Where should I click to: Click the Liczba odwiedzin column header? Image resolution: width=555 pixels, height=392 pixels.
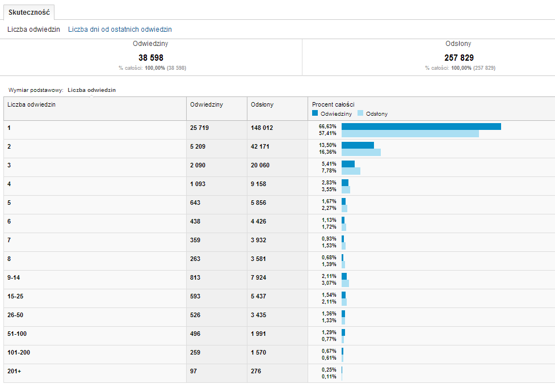31,104
